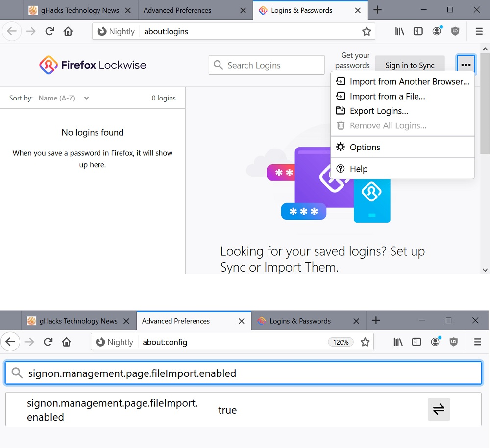Open uBlock Origin extension in the Logins window
Image resolution: width=490 pixels, height=448 pixels.
click(455, 31)
